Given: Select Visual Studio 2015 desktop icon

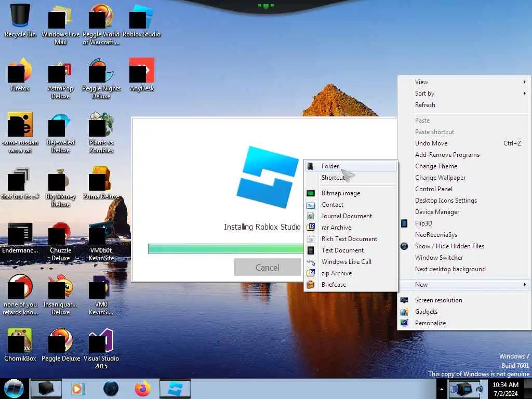Looking at the screenshot, I should 101,348.
